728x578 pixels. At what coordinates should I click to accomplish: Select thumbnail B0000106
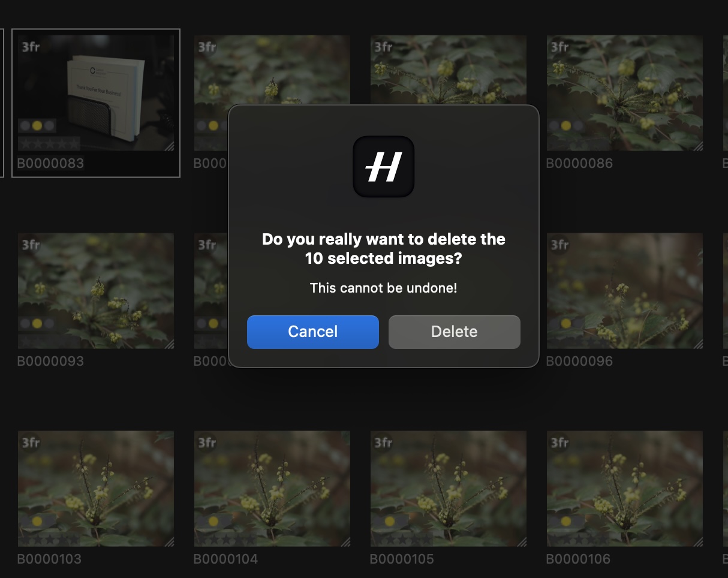click(x=625, y=489)
